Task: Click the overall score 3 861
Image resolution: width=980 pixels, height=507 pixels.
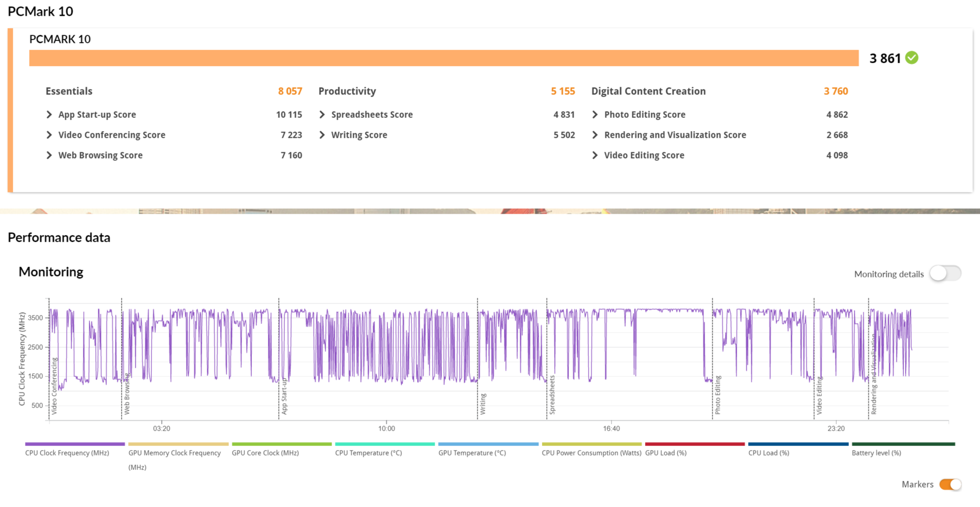Action: 885,58
